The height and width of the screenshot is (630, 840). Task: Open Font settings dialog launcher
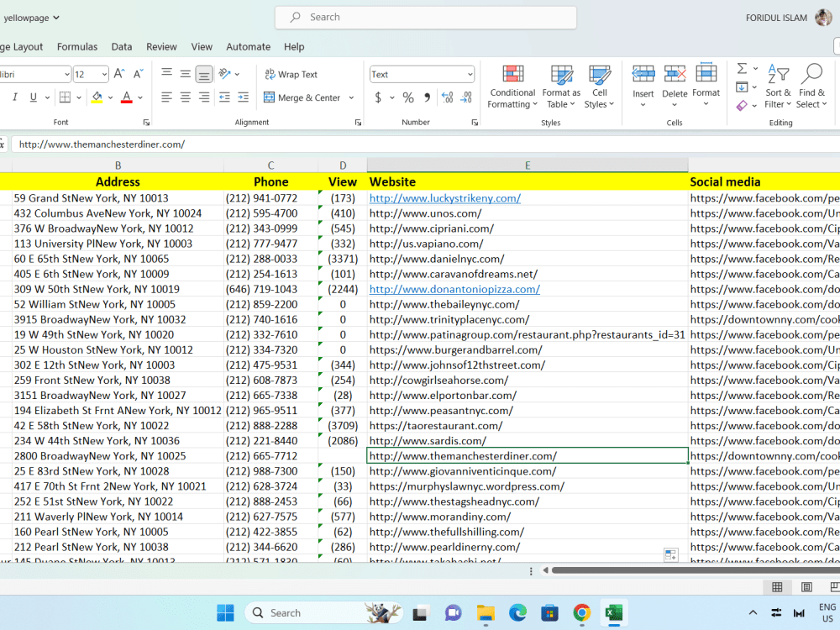tap(146, 123)
